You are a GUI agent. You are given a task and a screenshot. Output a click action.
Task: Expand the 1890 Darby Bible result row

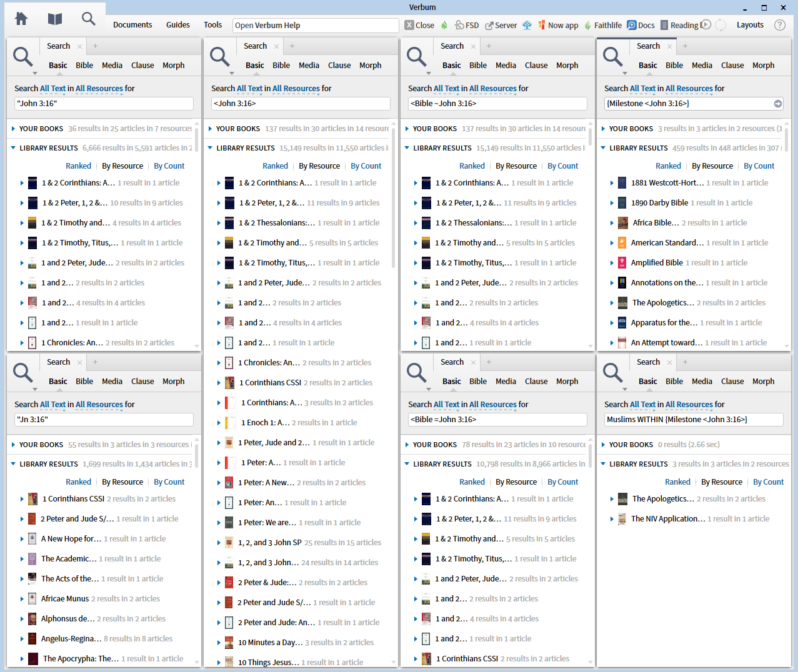point(612,203)
